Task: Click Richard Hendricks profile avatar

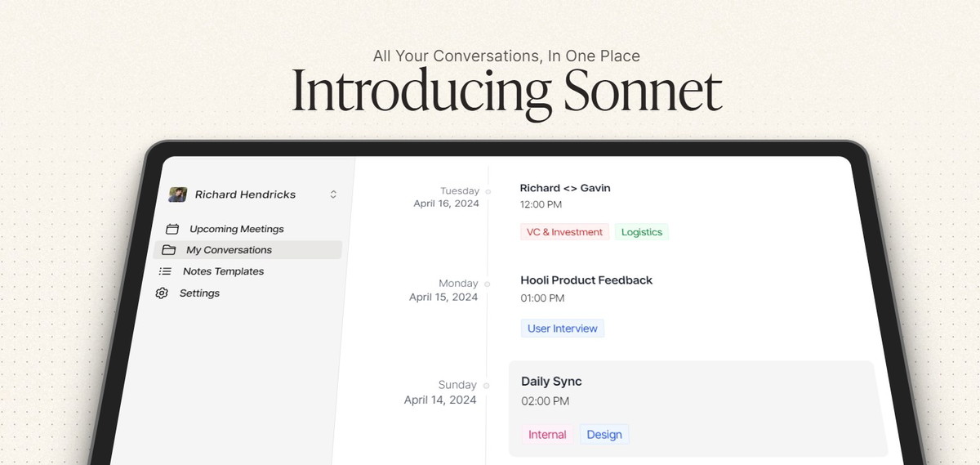Action: point(177,194)
